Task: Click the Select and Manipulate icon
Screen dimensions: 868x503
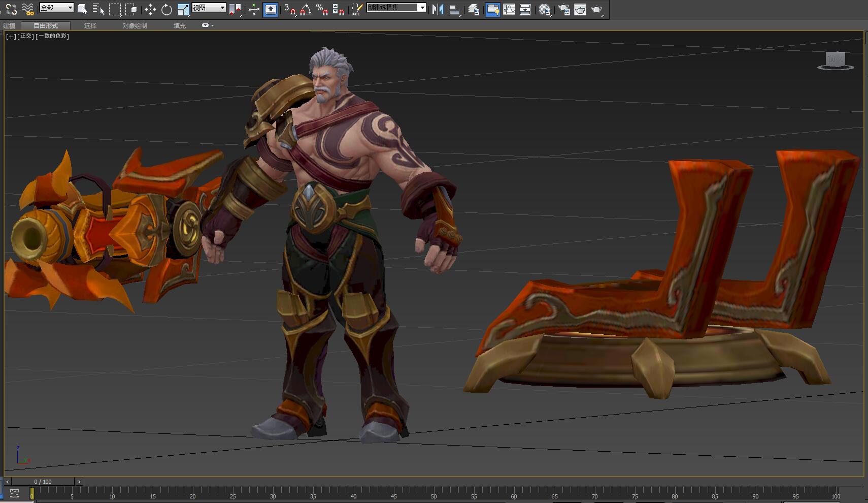Action: (254, 9)
